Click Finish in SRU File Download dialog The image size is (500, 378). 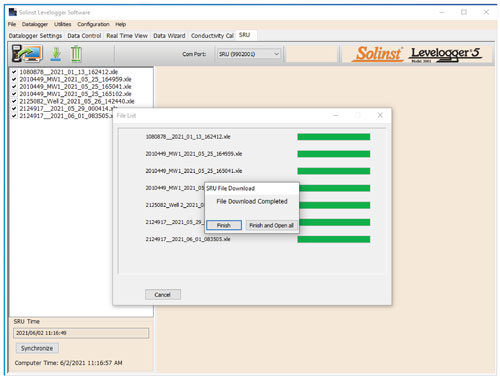[224, 226]
